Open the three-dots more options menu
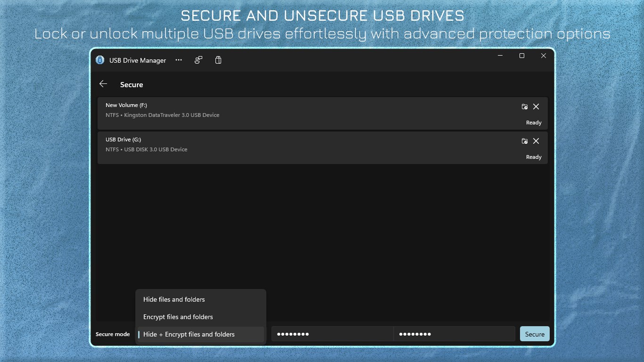This screenshot has height=362, width=644. click(x=179, y=60)
